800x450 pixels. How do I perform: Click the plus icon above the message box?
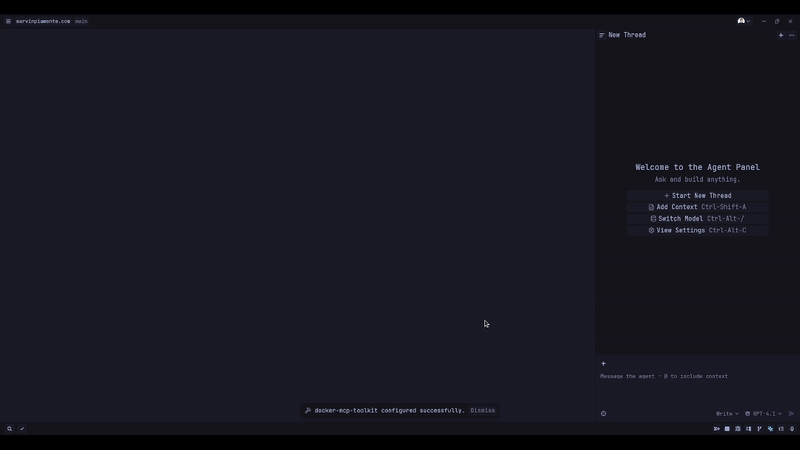pos(604,364)
